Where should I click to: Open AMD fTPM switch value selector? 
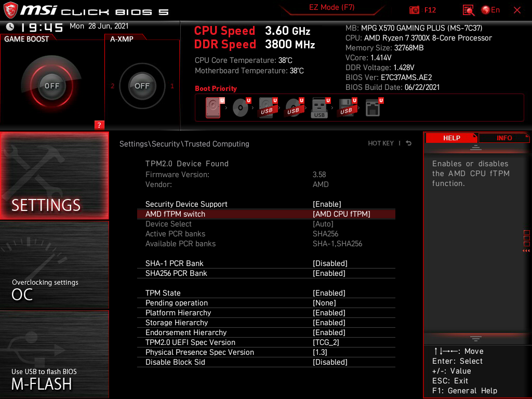click(x=266, y=214)
